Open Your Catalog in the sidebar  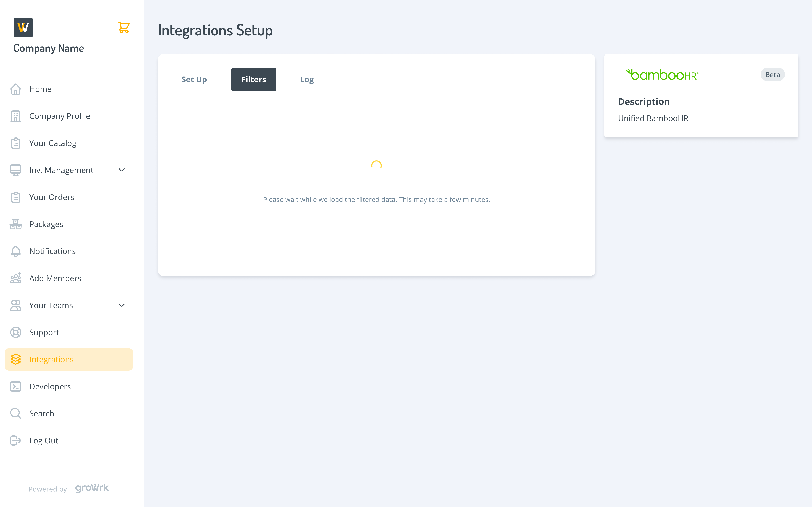pos(53,143)
